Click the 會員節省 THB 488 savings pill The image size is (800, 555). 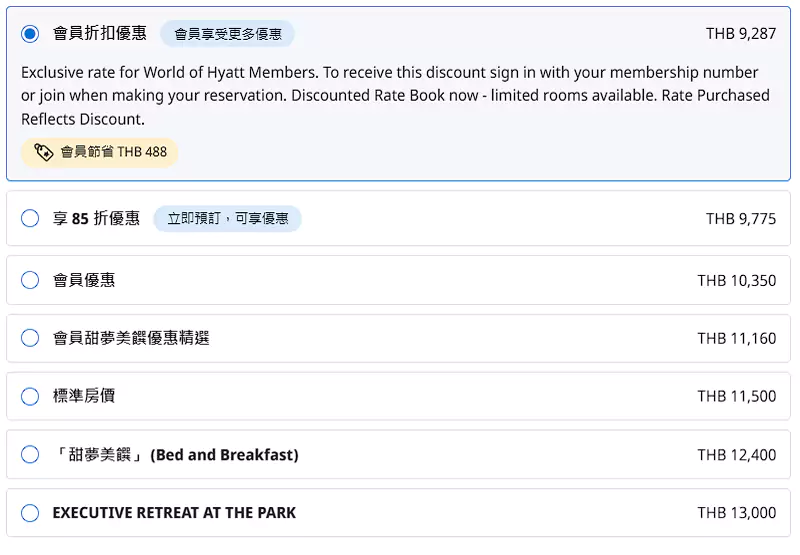[99, 152]
